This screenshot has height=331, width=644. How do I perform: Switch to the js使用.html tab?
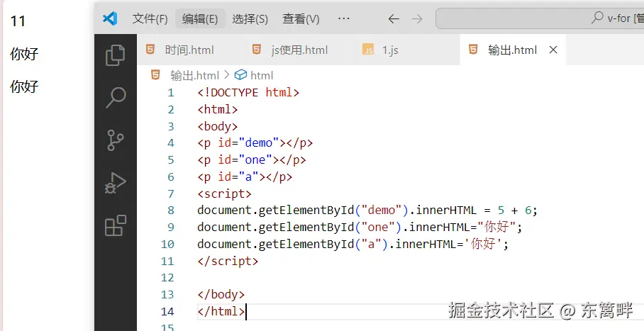(x=298, y=50)
